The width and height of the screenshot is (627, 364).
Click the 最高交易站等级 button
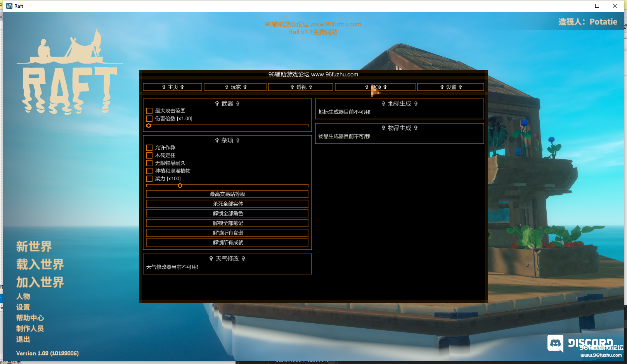227,194
